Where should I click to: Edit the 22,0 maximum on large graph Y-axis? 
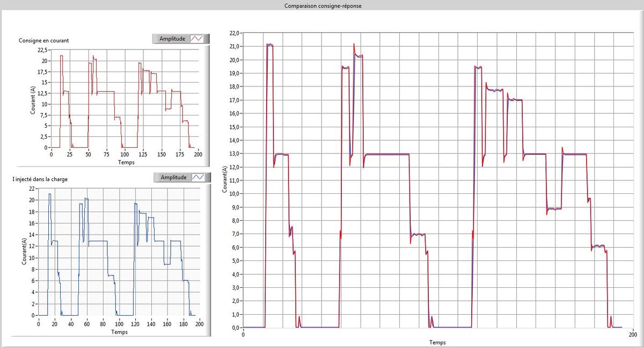(233, 33)
